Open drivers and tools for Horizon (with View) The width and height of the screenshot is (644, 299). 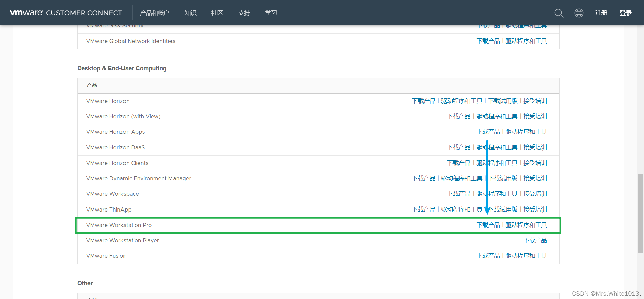(497, 116)
